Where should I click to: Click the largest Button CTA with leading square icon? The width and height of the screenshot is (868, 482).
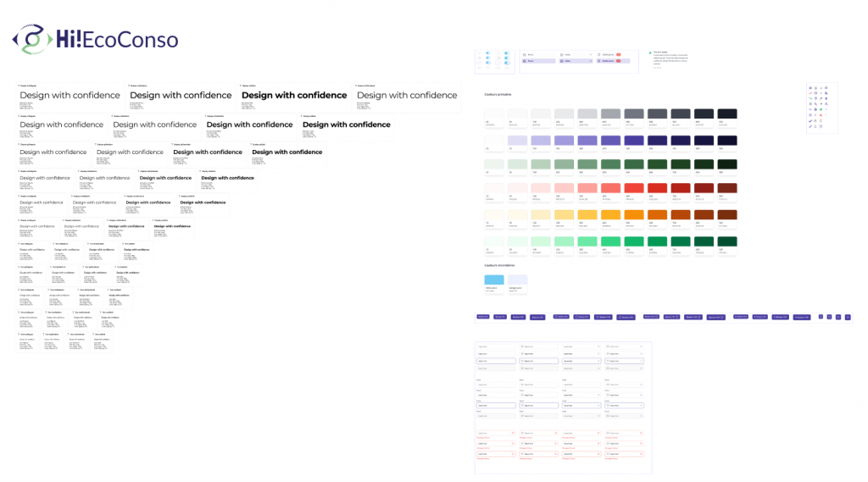coord(626,317)
